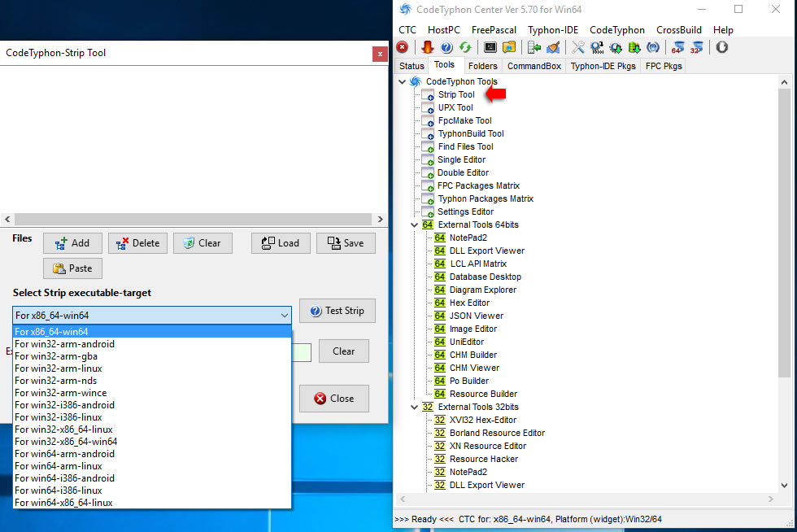This screenshot has height=532, width=797.
Task: Click the Strip Tool icon in the tree
Action: click(428, 94)
